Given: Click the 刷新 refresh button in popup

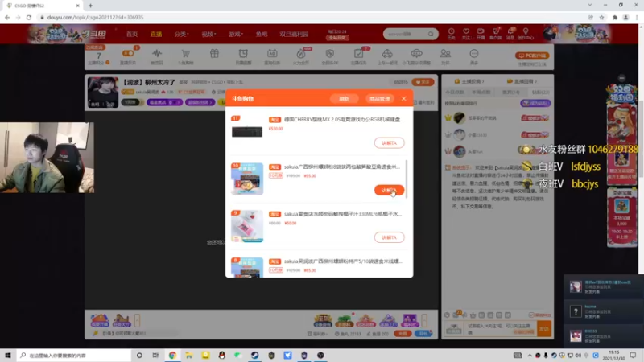Looking at the screenshot, I should pyautogui.click(x=345, y=98).
